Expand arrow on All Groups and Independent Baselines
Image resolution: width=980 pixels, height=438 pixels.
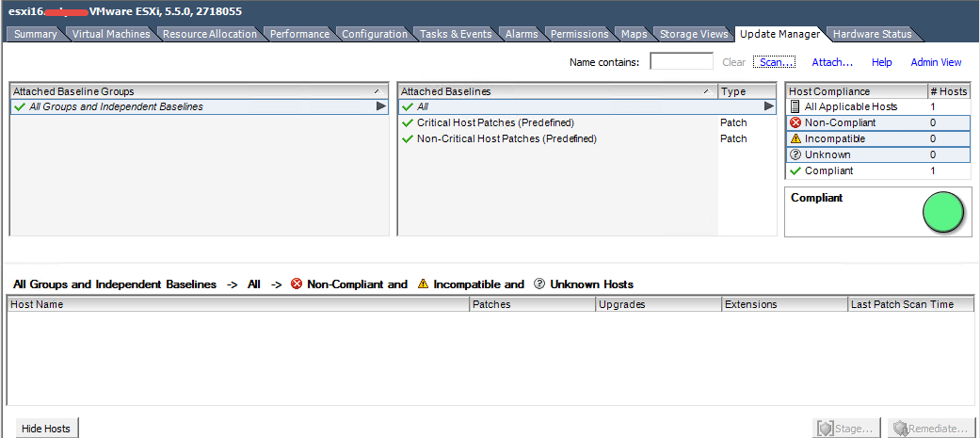click(x=380, y=106)
